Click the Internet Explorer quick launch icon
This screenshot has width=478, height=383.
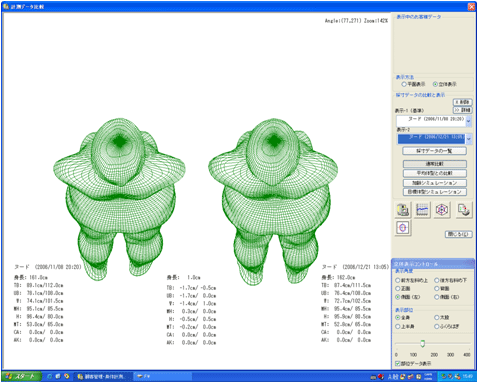[50, 376]
